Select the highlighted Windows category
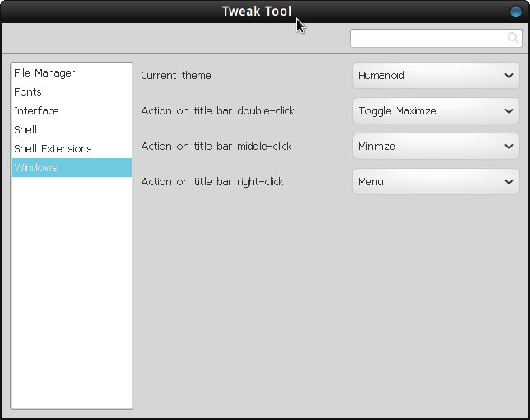Image resolution: width=530 pixels, height=420 pixels. pyautogui.click(x=72, y=168)
